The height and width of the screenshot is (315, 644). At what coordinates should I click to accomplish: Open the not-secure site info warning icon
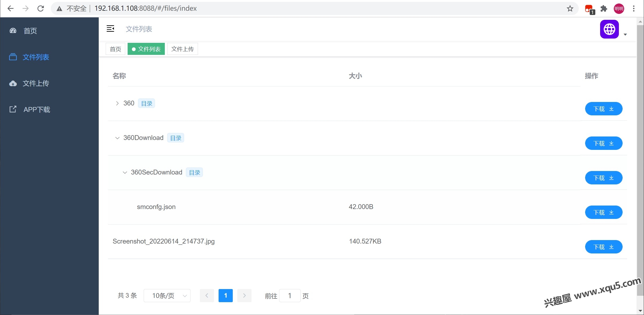pos(59,9)
